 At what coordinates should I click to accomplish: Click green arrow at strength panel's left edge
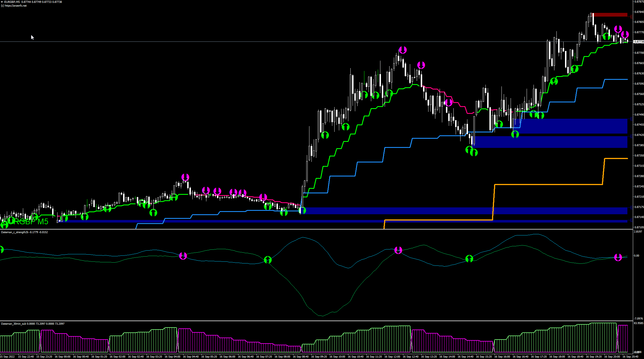point(1,250)
